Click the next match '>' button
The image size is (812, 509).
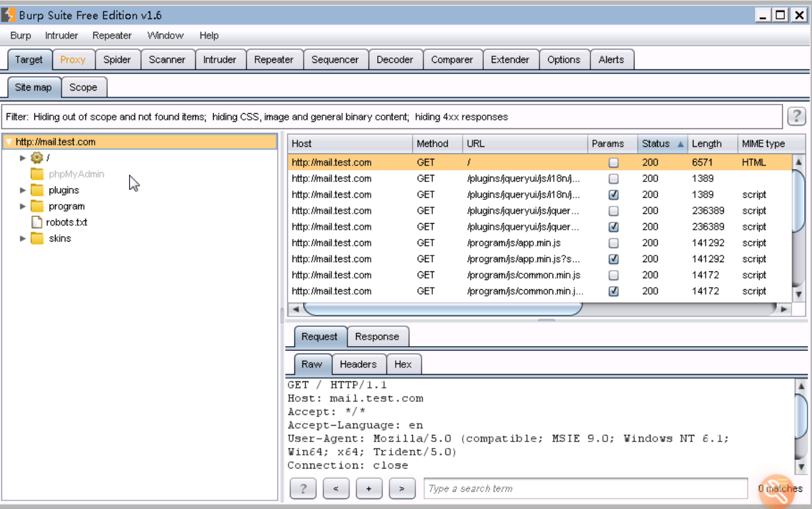(x=402, y=488)
